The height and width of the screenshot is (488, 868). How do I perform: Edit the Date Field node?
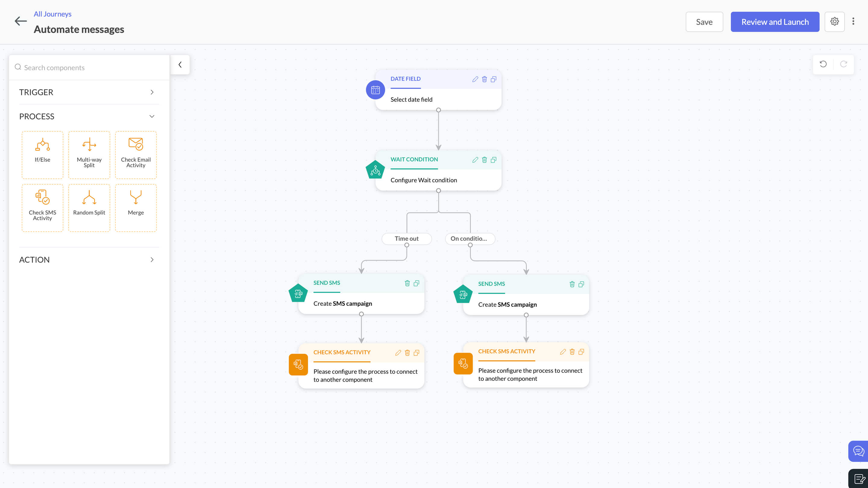click(475, 80)
